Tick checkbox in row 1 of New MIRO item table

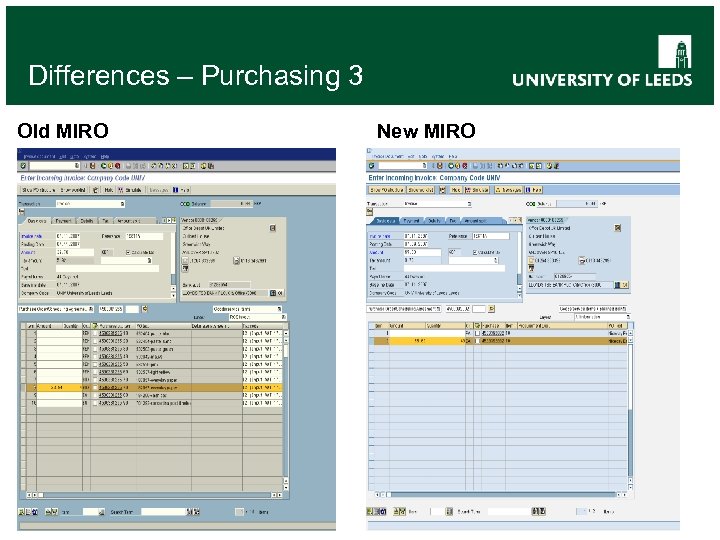click(478, 333)
